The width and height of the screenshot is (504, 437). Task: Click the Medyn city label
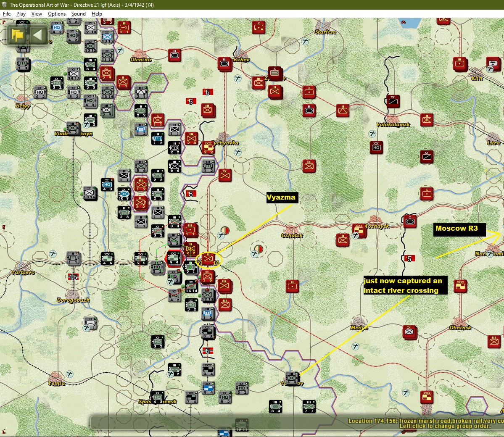coord(359,328)
